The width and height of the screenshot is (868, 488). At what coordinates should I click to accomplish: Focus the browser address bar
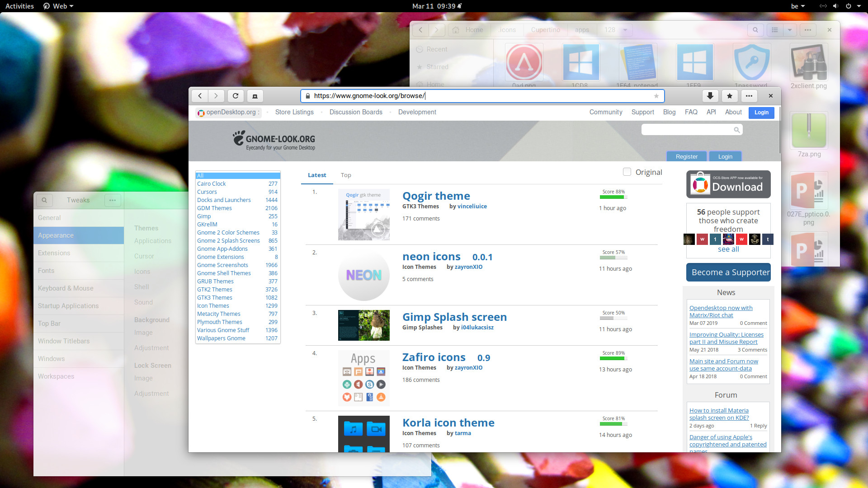point(482,96)
